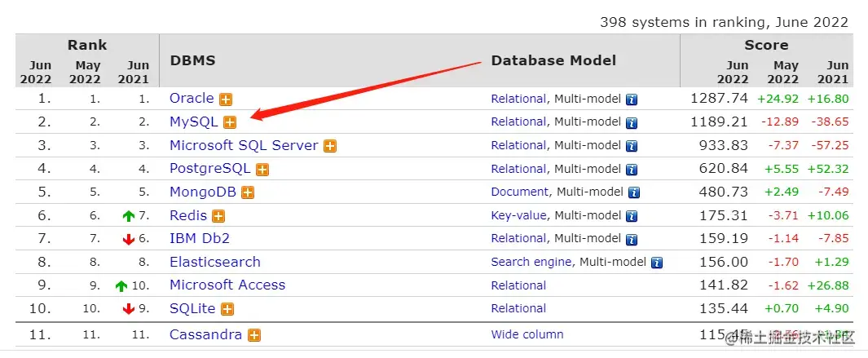Click the info icon in Microsoft SQL Server row
Image resolution: width=868 pixels, height=358 pixels.
pos(632,146)
